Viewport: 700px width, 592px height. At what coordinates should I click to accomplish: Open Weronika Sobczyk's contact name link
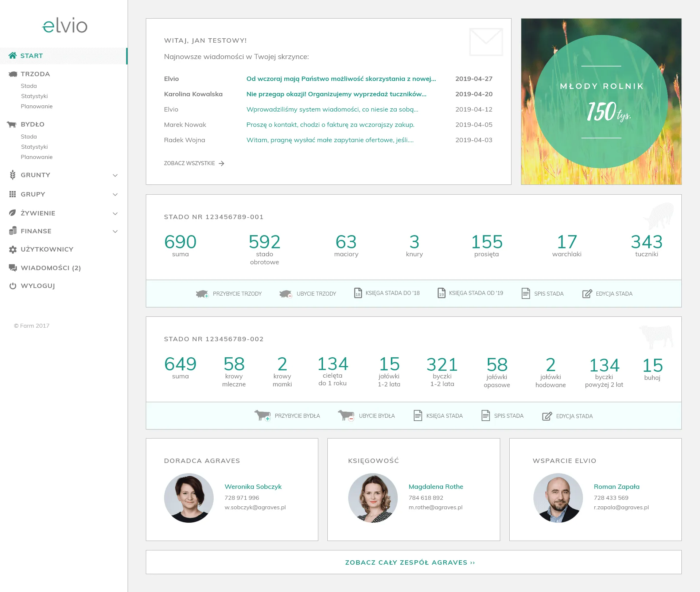pyautogui.click(x=253, y=487)
